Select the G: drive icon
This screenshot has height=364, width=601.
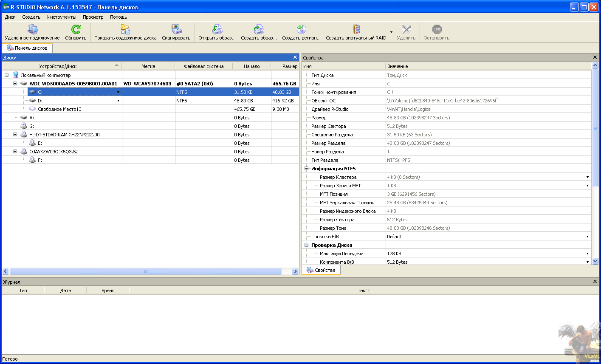tap(24, 126)
